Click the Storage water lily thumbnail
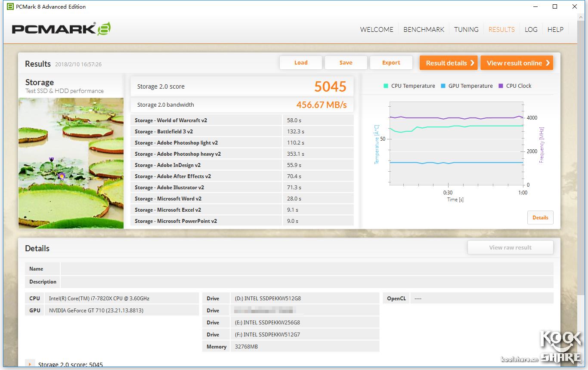Screen dimensions: 588x370 click(71, 163)
